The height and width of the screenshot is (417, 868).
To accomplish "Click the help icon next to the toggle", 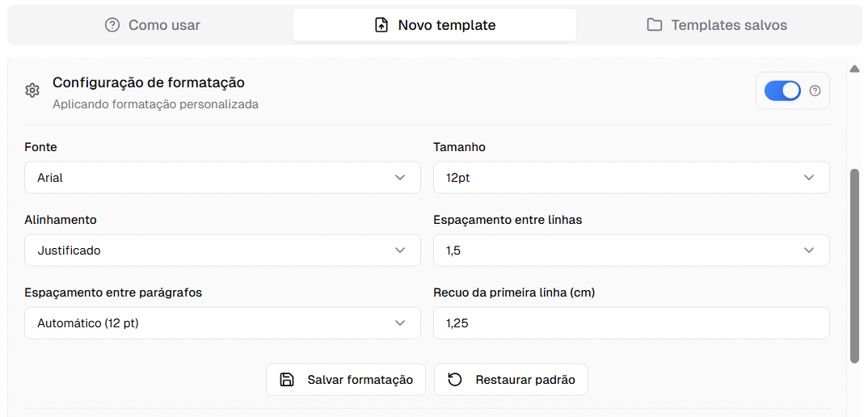I will pos(815,91).
